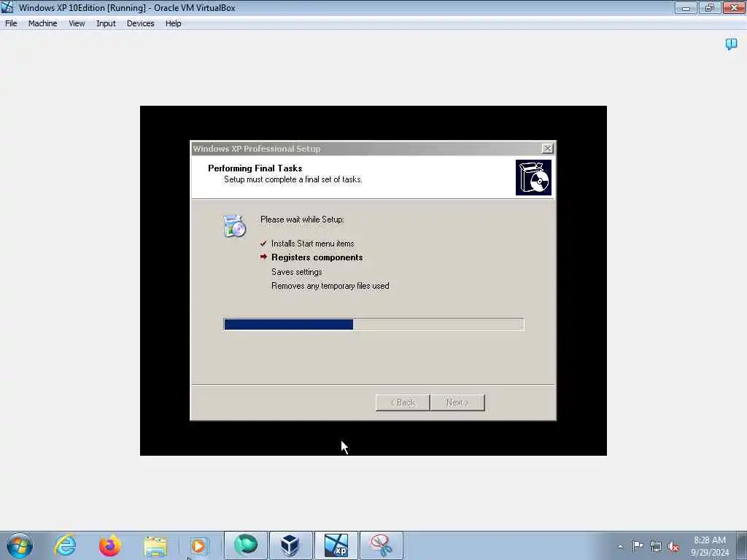747x560 pixels.
Task: Open the Input menu
Action: click(x=106, y=23)
